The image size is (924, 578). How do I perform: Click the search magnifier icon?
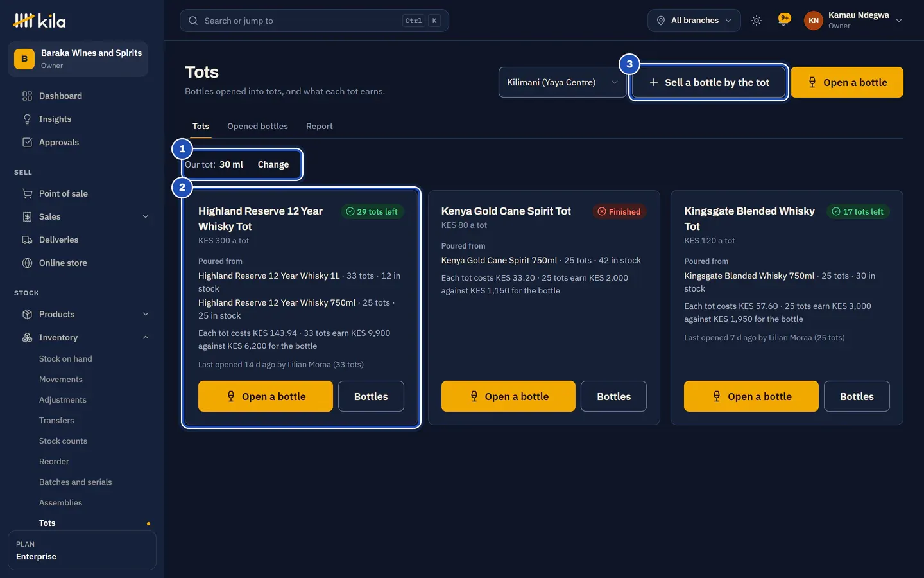193,21
